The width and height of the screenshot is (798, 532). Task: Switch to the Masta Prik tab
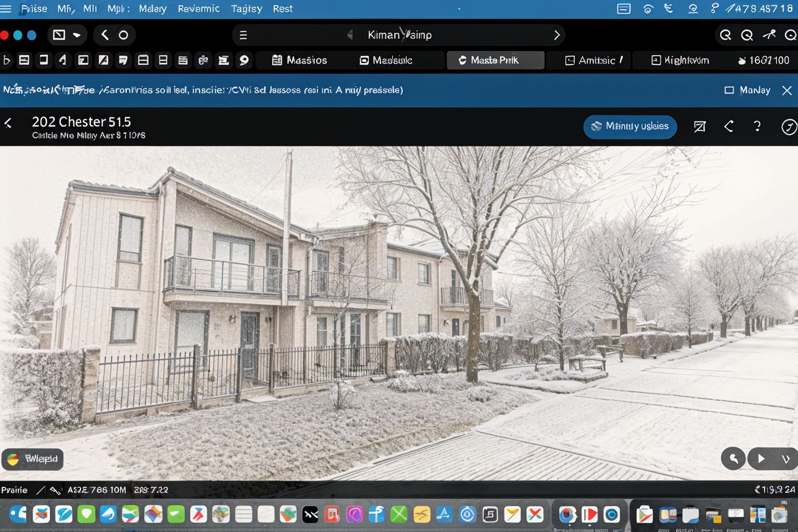(x=495, y=60)
